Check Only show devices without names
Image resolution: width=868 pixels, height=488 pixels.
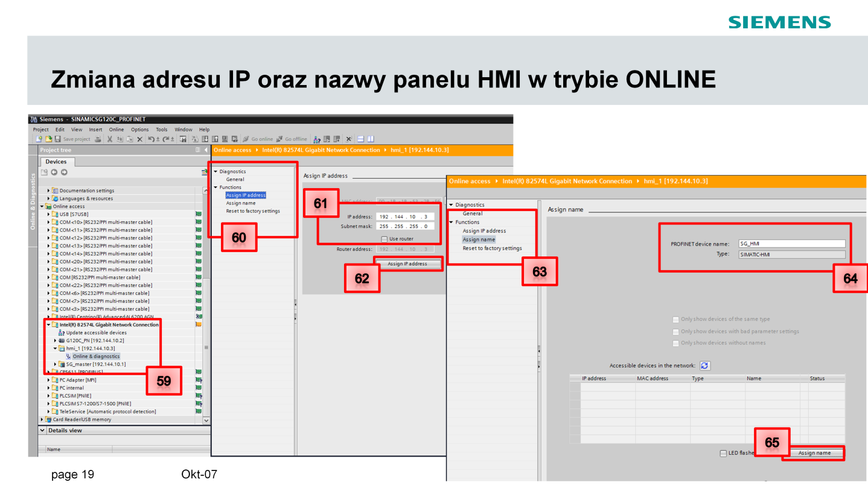[x=675, y=343]
